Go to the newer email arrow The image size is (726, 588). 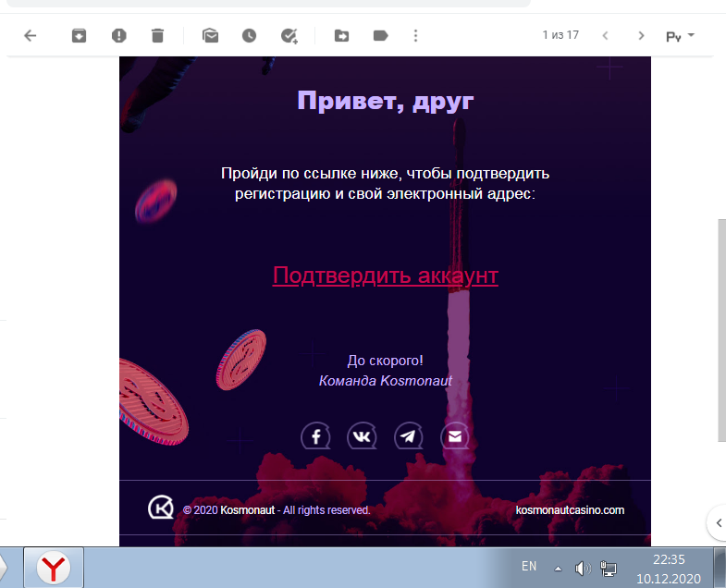[605, 36]
